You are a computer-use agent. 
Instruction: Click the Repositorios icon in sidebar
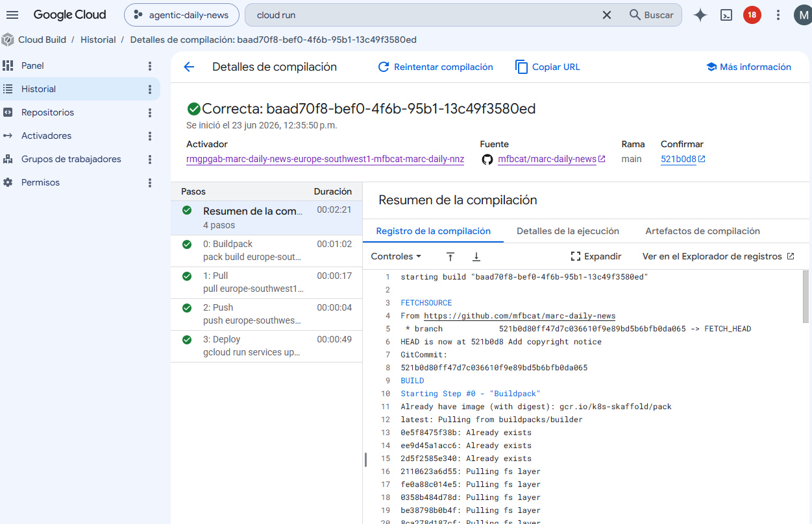click(8, 112)
